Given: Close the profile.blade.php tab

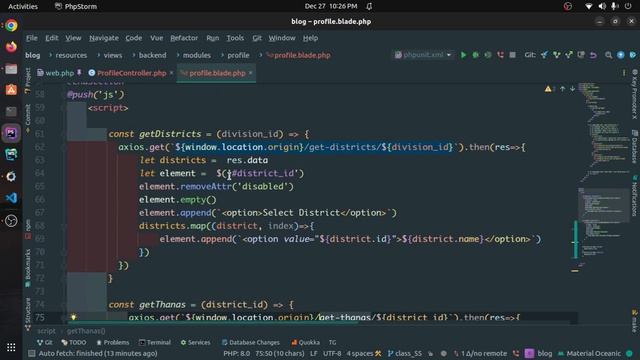Looking at the screenshot, I should point(251,73).
